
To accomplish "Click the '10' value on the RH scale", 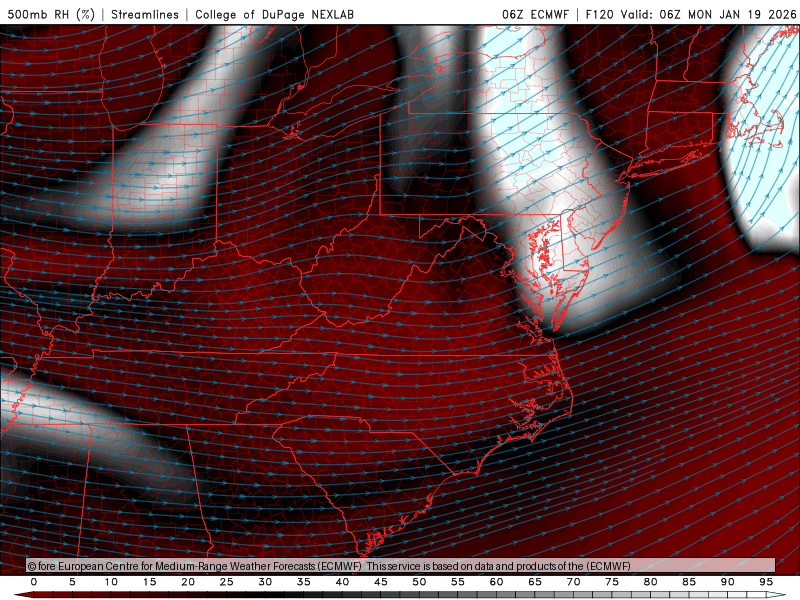I will pyautogui.click(x=111, y=582).
